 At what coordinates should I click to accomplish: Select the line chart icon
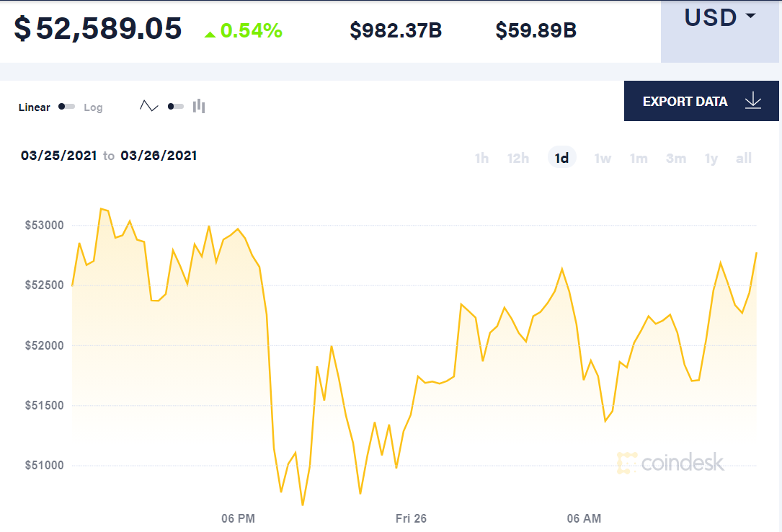point(148,105)
